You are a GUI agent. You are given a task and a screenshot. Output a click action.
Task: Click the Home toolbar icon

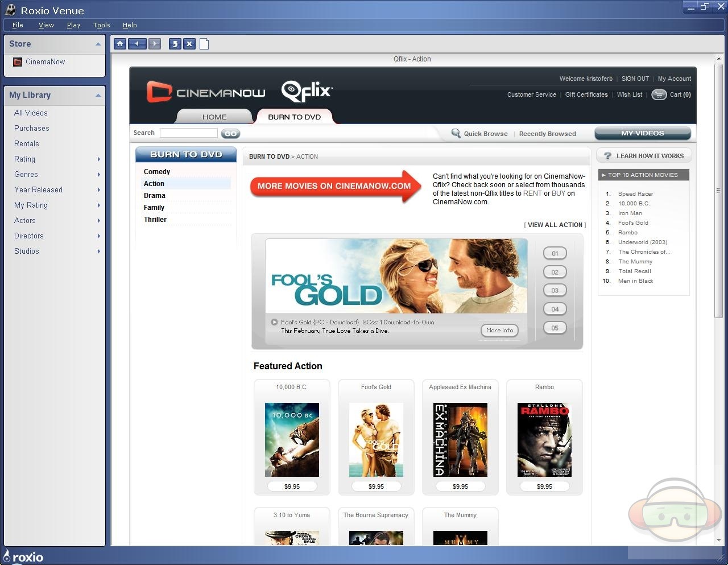120,44
